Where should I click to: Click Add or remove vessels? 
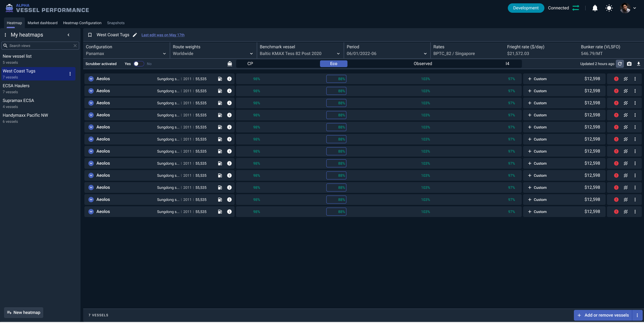[x=603, y=315]
